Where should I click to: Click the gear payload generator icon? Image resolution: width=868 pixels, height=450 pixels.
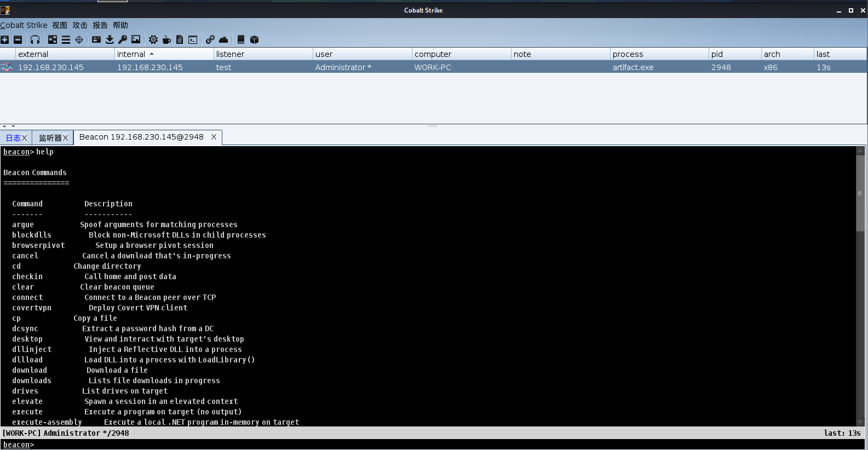[153, 39]
